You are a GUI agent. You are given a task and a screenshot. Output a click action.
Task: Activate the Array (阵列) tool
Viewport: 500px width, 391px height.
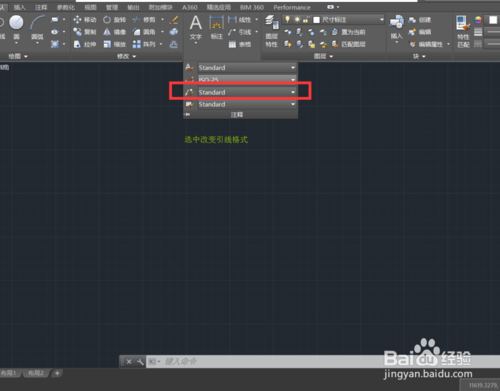tap(144, 44)
